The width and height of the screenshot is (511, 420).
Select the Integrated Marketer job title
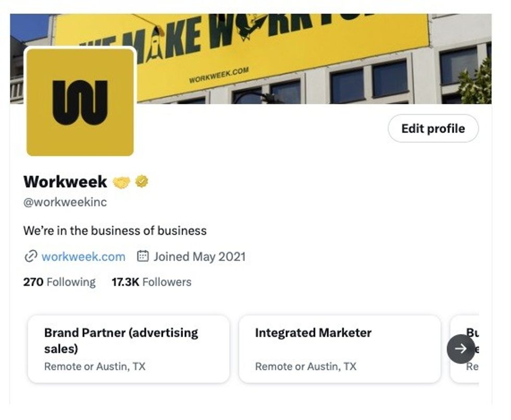313,333
